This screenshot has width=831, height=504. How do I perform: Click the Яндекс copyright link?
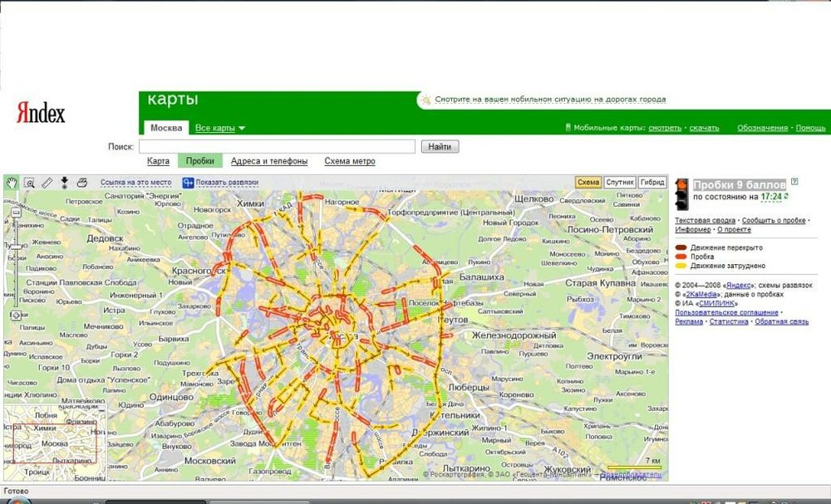[x=738, y=285]
